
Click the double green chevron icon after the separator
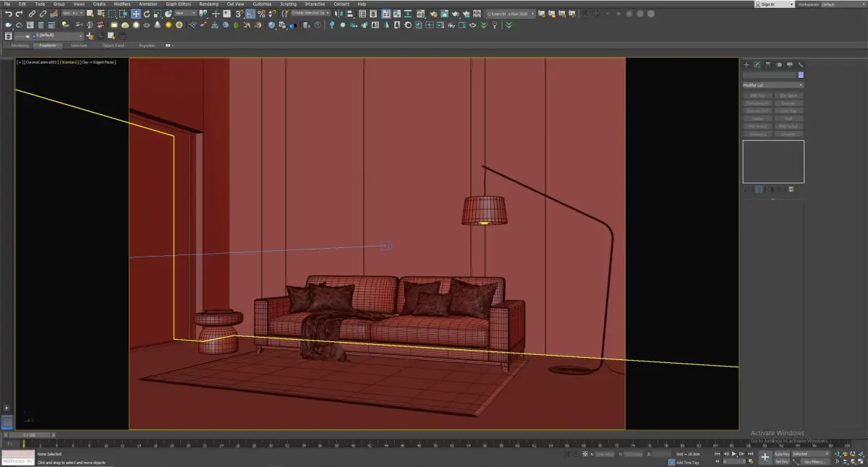click(x=509, y=25)
